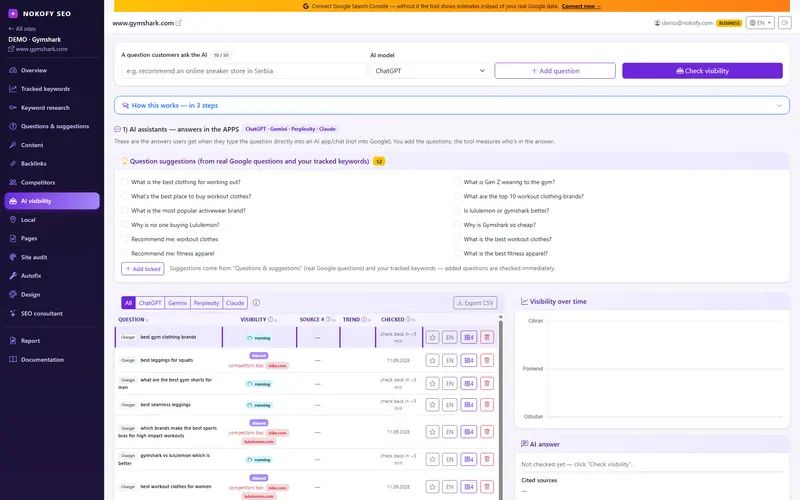
Task: Tick 'What's the best place to buy workout clothes?'
Action: point(124,196)
